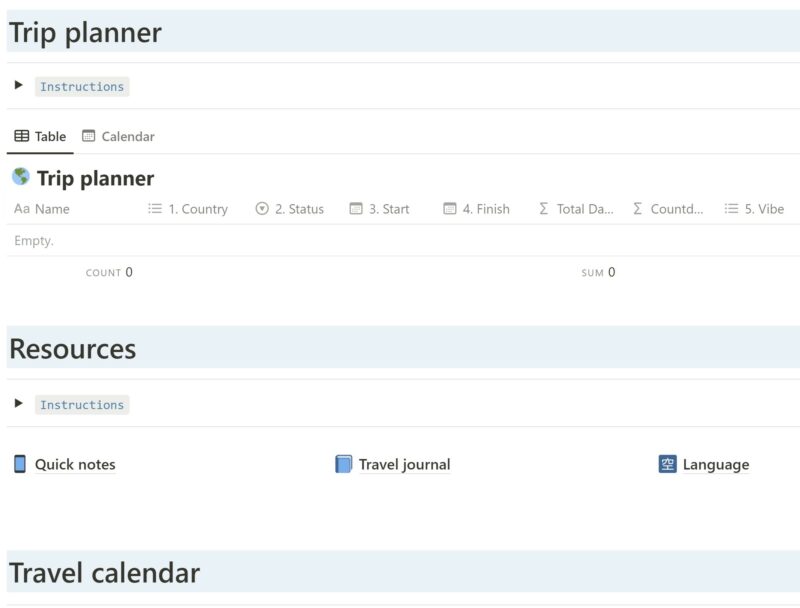800x608 pixels.
Task: Switch to the Calendar view tab
Action: [x=118, y=136]
